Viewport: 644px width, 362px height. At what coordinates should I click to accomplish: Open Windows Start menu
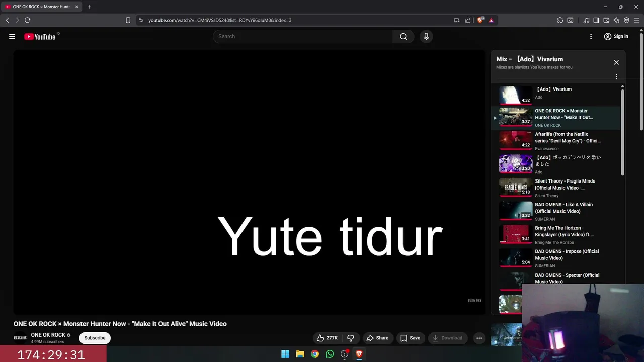pyautogui.click(x=285, y=354)
